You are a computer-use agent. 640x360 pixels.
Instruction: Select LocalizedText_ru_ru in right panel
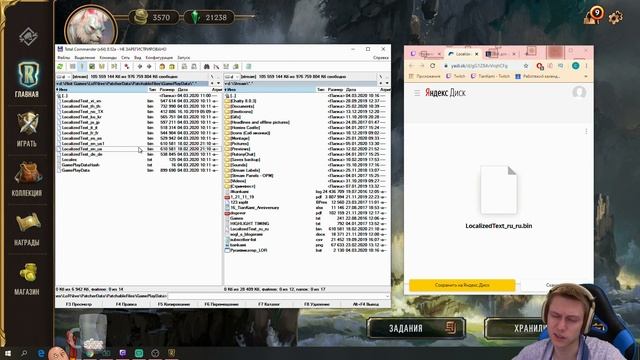(x=307, y=229)
